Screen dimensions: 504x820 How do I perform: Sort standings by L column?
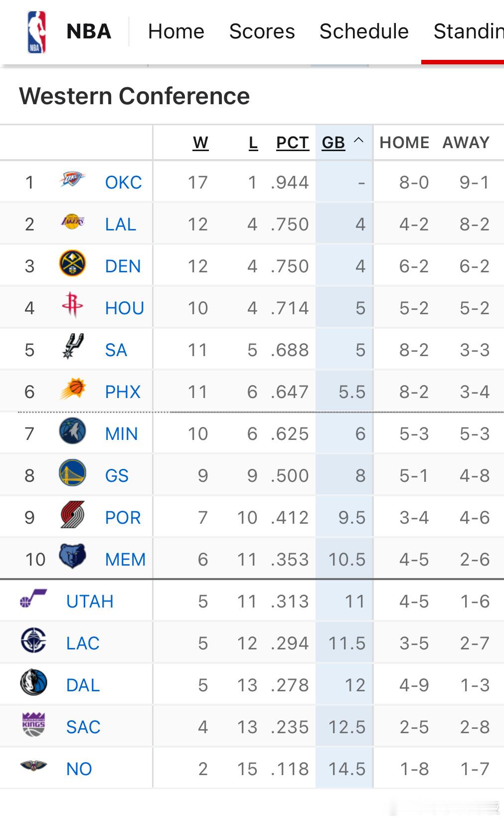(x=253, y=143)
